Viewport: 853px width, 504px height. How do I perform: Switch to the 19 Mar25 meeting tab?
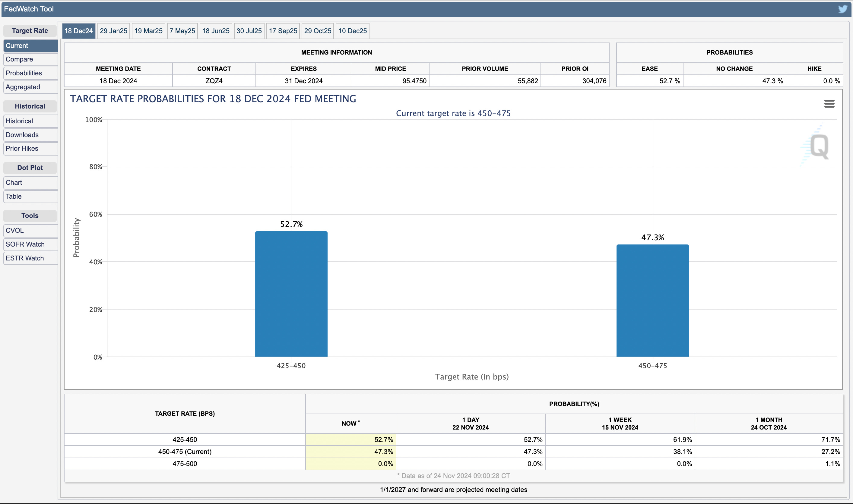[x=148, y=31]
